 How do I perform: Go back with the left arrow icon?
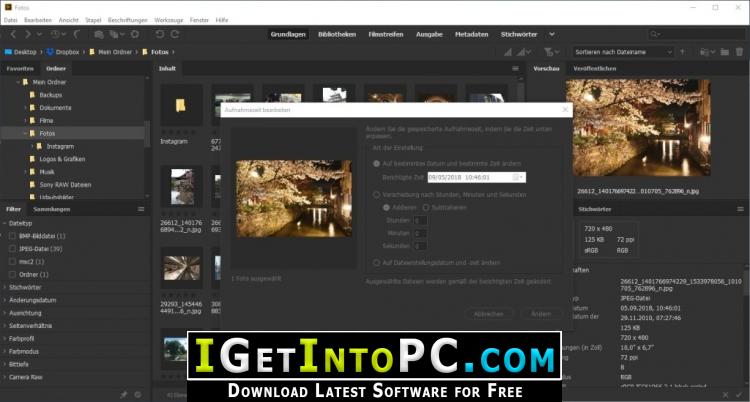coord(13,34)
